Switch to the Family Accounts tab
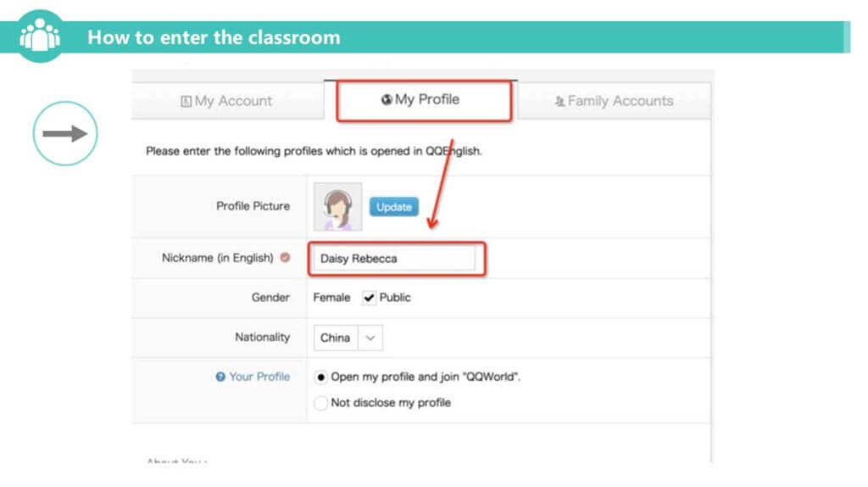This screenshot has height=487, width=868. click(614, 101)
